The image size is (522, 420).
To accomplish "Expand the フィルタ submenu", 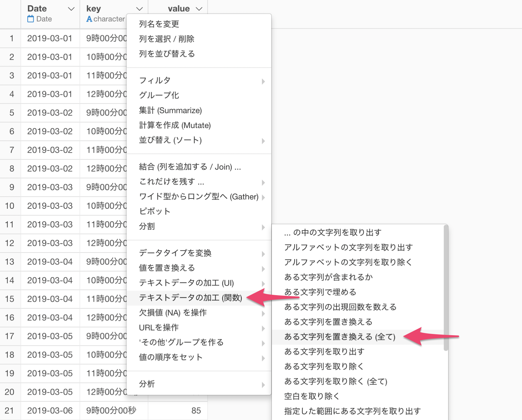I will pyautogui.click(x=199, y=80).
